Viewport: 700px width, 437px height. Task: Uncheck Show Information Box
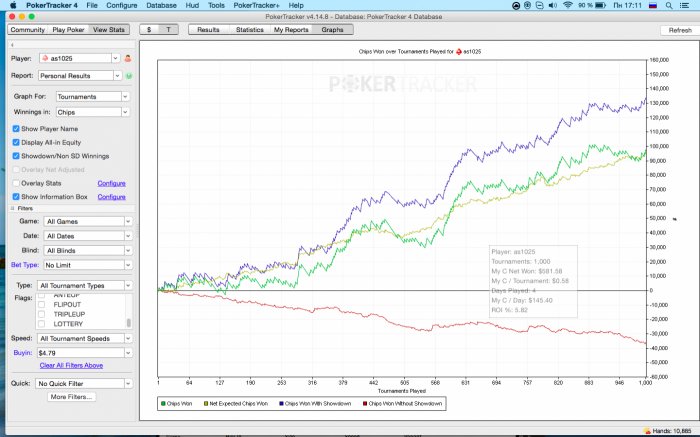[16, 196]
